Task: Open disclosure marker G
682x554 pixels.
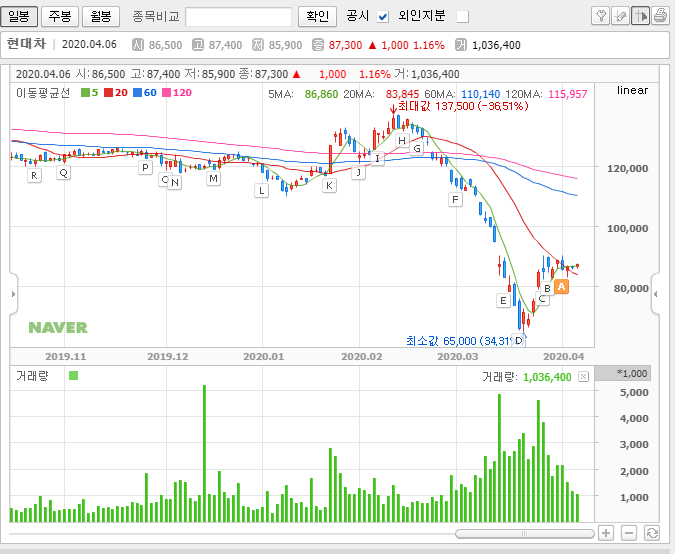Action: [417, 148]
